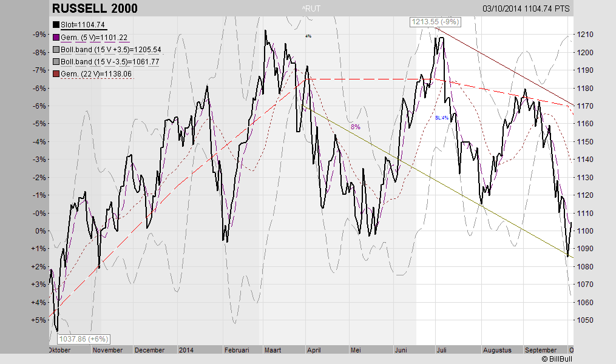Select the Gem. (22 V)=1138.06 legend label
Screen dimensions: 616x364
[x=96, y=74]
